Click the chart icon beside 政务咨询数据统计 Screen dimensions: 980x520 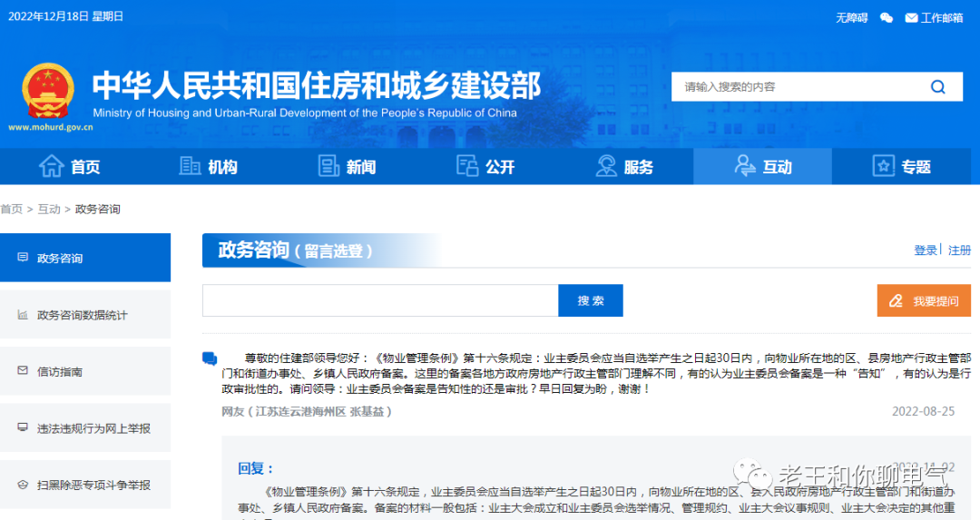pos(23,314)
